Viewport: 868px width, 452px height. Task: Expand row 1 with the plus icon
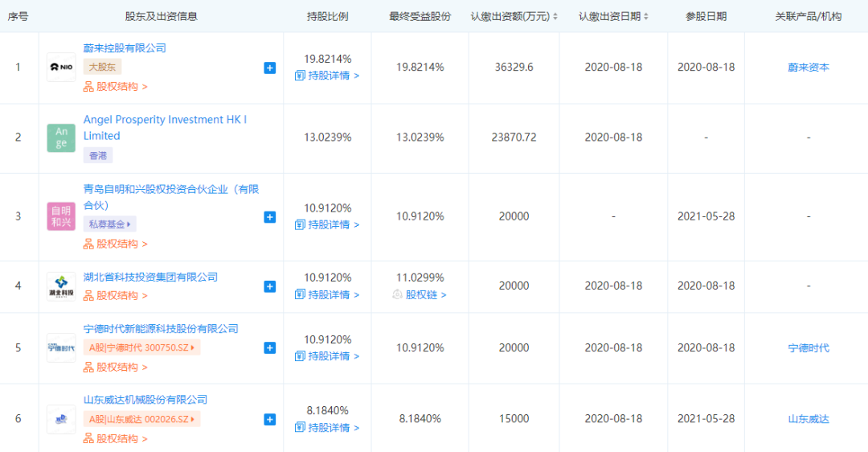click(270, 68)
